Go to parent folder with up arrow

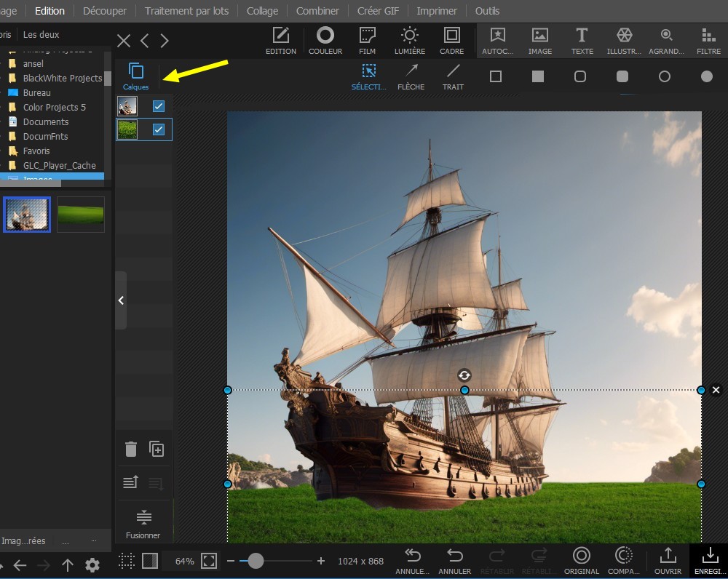(x=68, y=565)
